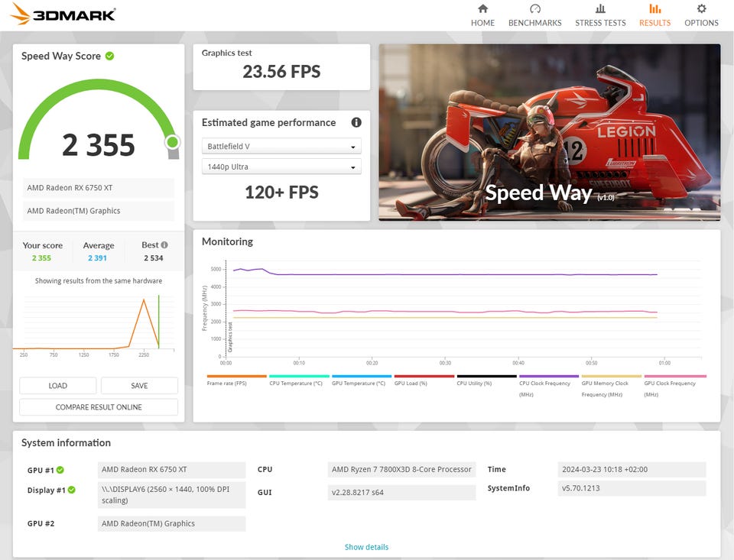Screen dimensions: 734x560
Task: Open the Options gear icon
Action: (701, 8)
